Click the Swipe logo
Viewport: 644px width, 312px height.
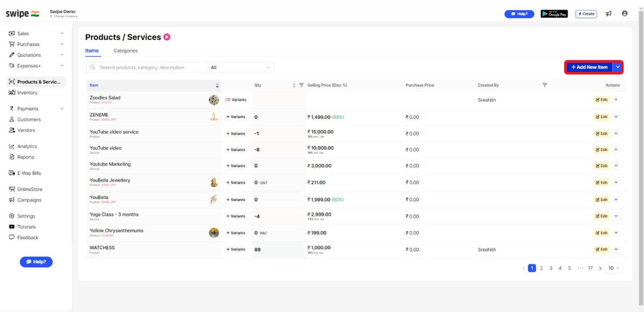coord(22,13)
